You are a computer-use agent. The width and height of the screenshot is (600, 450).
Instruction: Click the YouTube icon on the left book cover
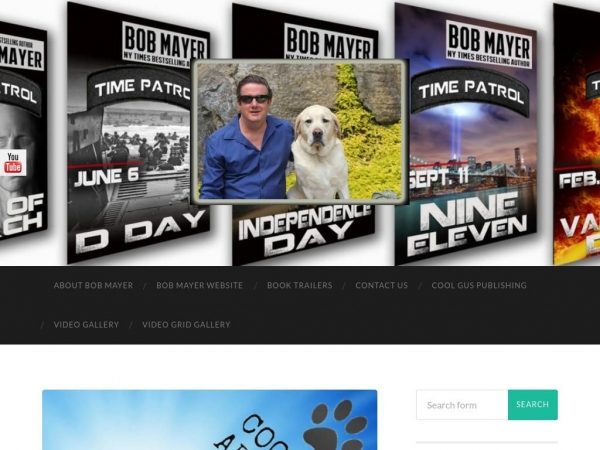pos(13,163)
